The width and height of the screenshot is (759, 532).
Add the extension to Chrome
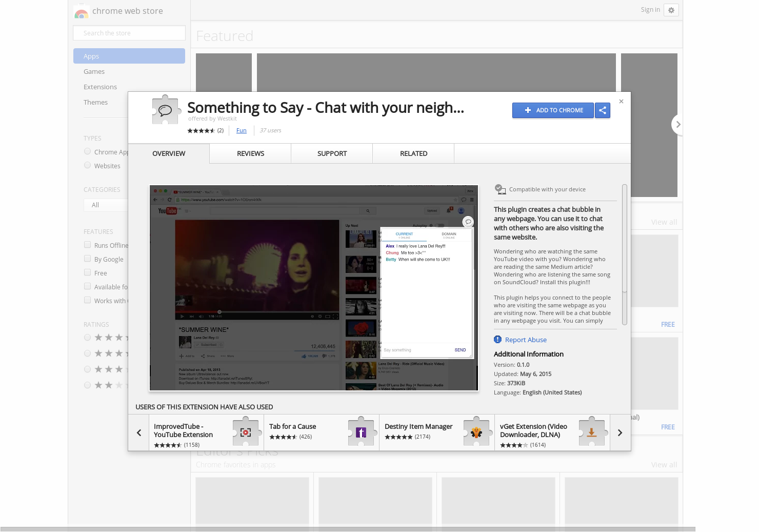click(x=553, y=110)
